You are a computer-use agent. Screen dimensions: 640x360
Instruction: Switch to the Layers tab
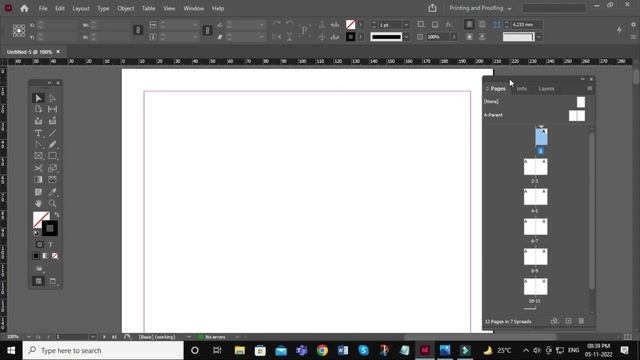[546, 89]
